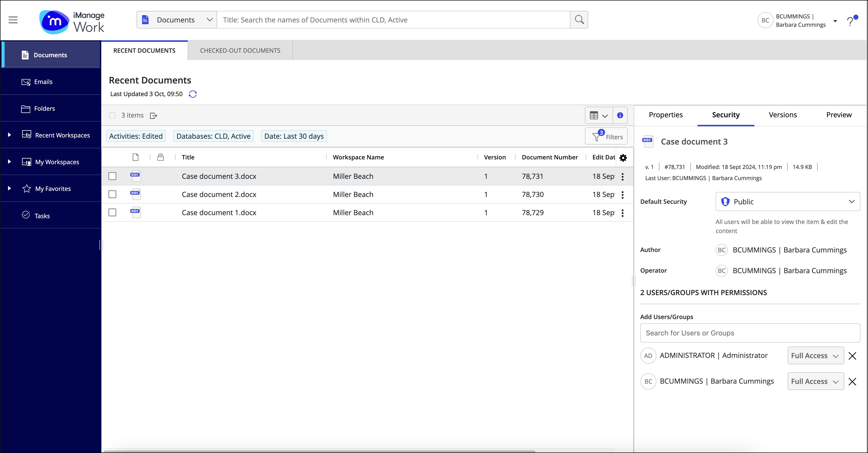Click the Search for Users or Groups field

[750, 333]
